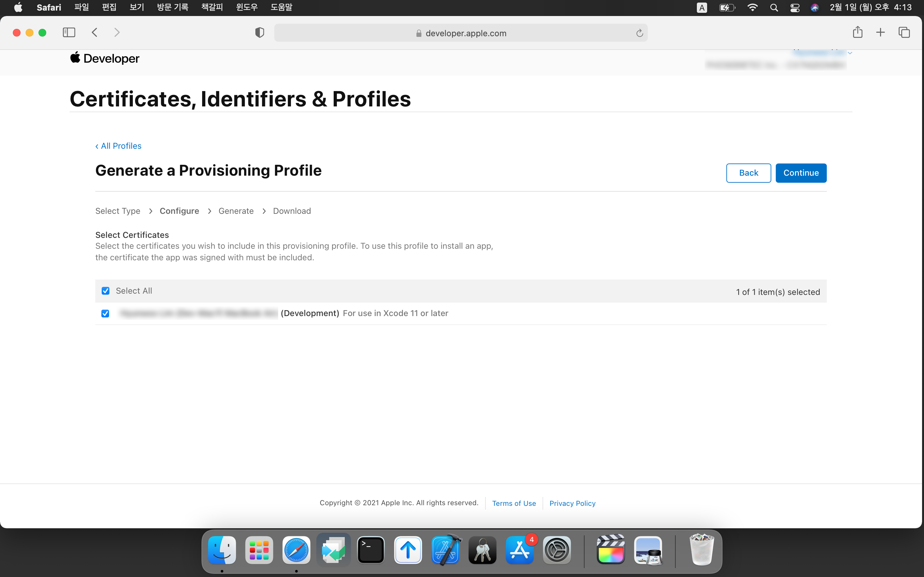The width and height of the screenshot is (924, 577).
Task: Reload the developer.apple.com page
Action: [639, 33]
